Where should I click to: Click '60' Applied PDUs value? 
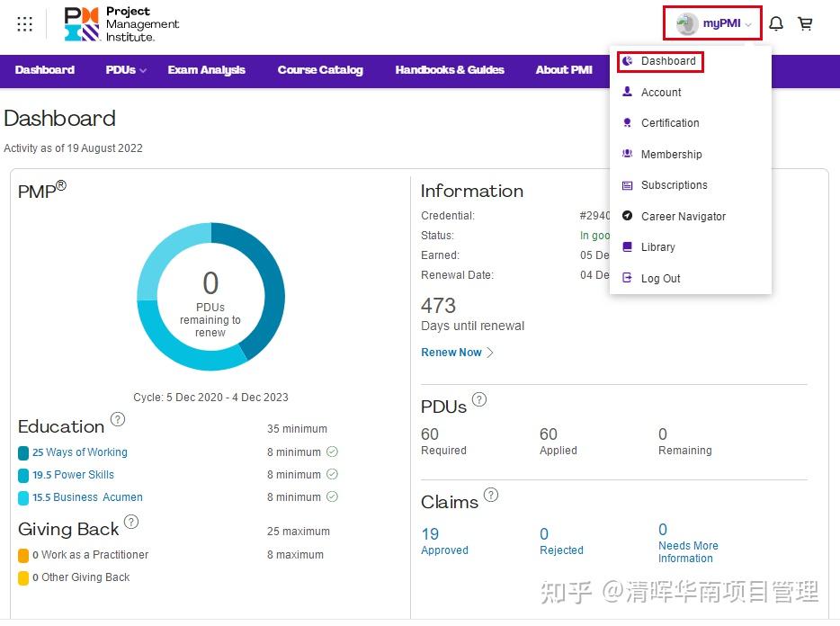point(549,434)
